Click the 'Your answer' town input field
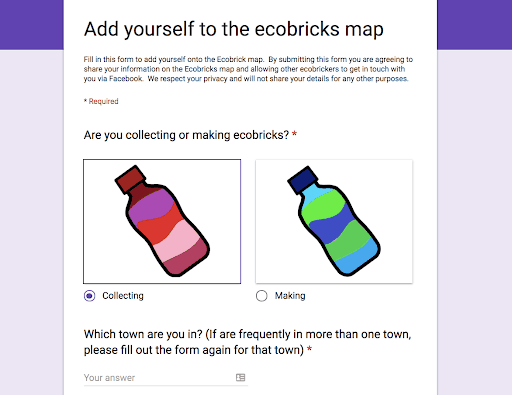This screenshot has height=395, width=512. click(x=166, y=378)
